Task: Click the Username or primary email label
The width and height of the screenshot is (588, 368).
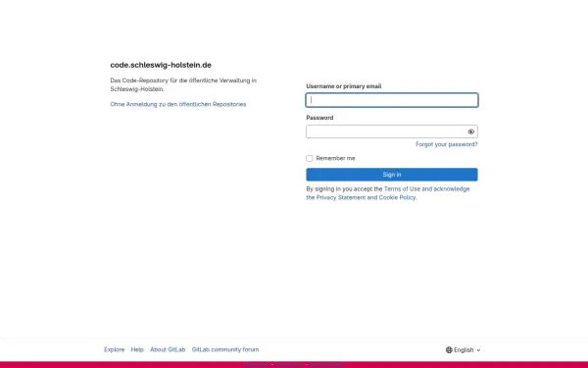Action: 344,86
